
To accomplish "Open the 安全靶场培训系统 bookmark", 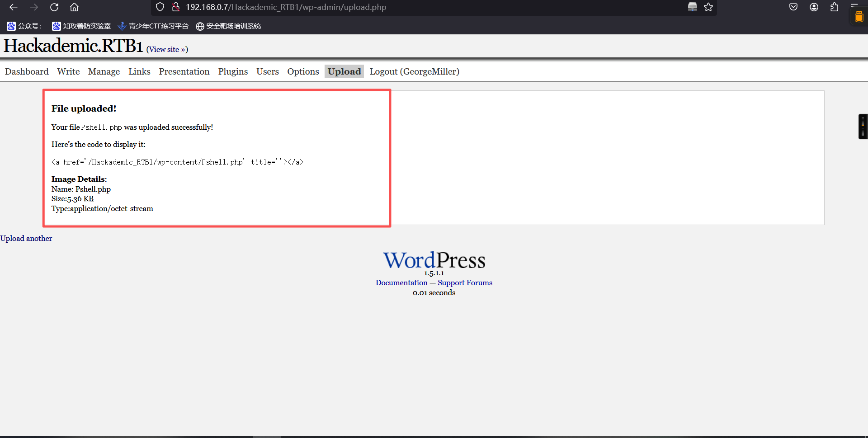I will coord(228,26).
